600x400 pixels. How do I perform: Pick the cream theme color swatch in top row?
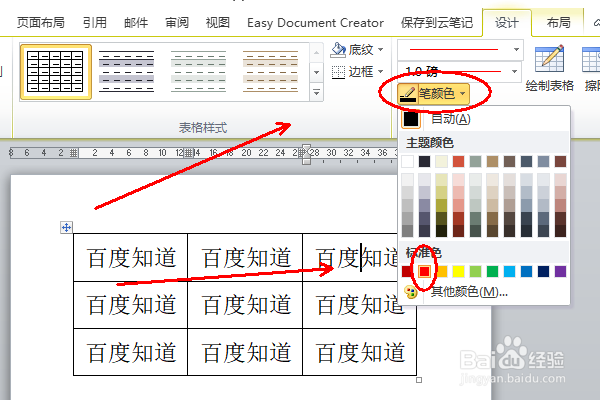coord(442,162)
